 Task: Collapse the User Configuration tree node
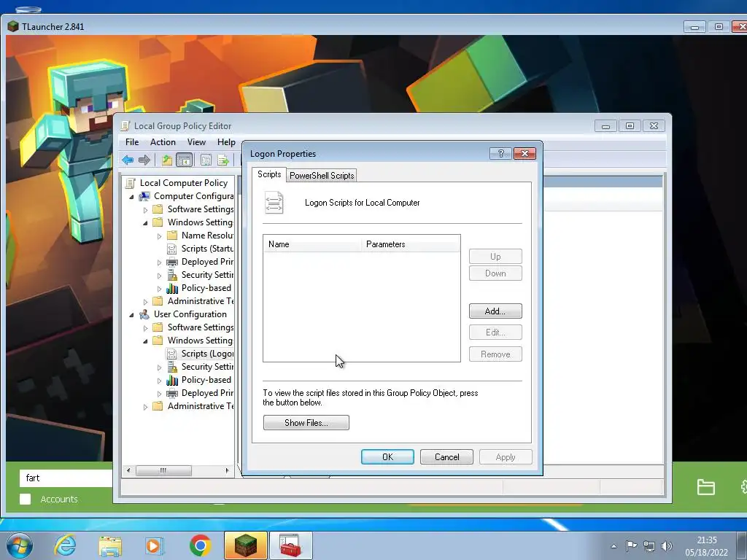tap(131, 315)
